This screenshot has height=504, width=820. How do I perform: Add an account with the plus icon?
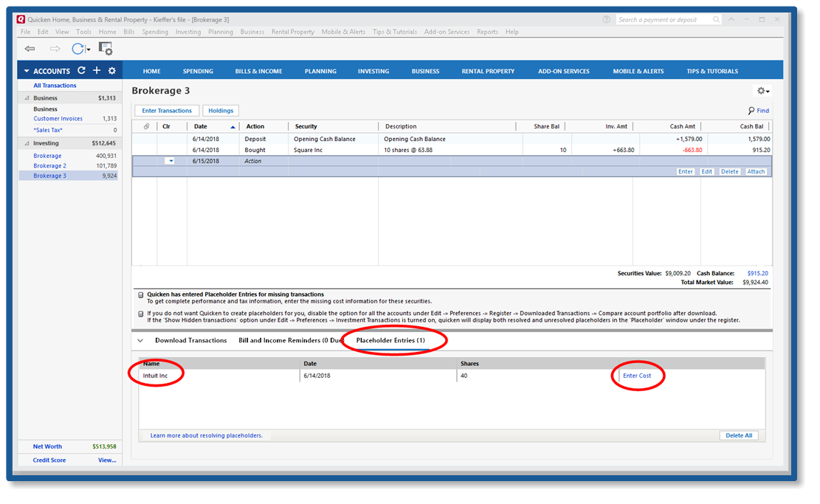[96, 71]
